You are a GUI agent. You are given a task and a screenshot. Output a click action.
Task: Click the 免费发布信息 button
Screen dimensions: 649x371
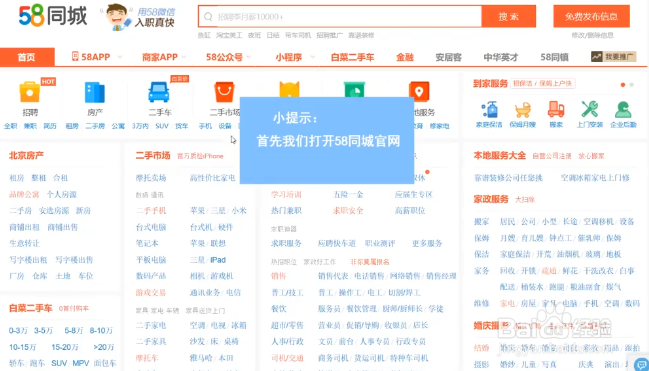pyautogui.click(x=591, y=17)
